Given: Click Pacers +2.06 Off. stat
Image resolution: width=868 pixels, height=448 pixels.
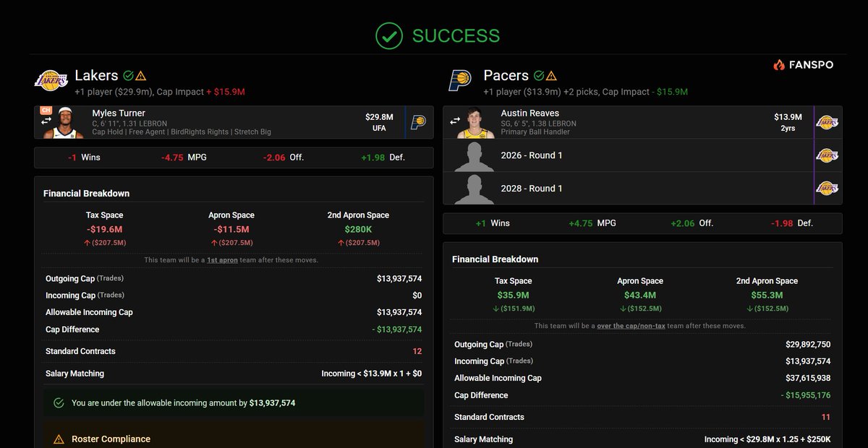Looking at the screenshot, I should coord(692,223).
